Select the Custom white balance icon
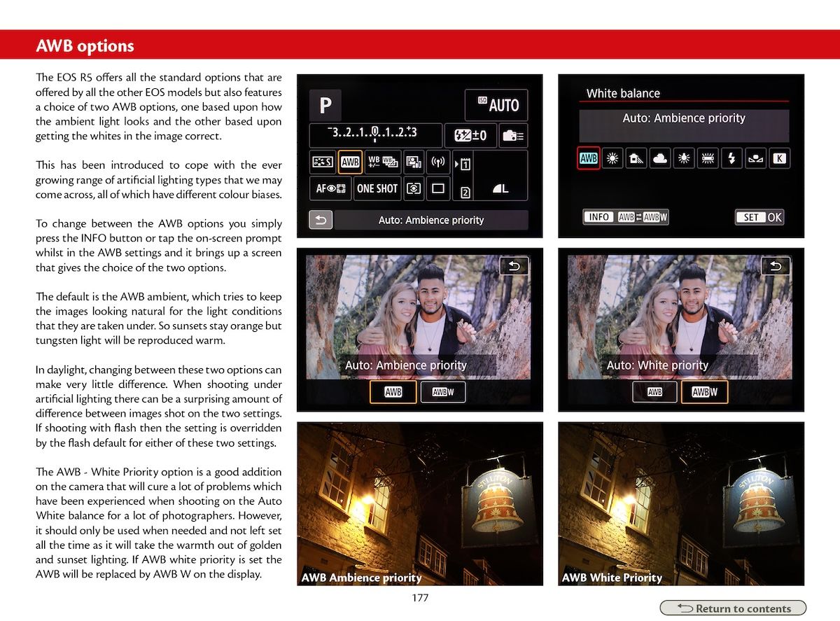Image resolution: width=840 pixels, height=621 pixels. [755, 158]
